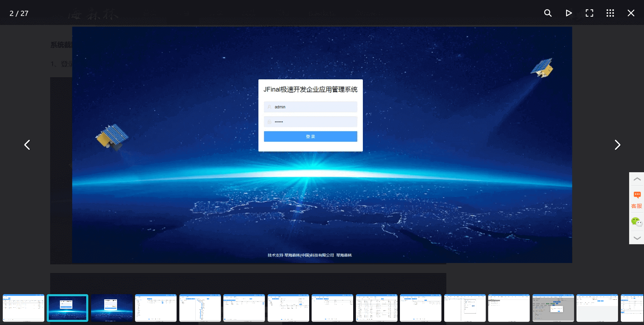Click the down chevron in the side widget

click(x=637, y=238)
